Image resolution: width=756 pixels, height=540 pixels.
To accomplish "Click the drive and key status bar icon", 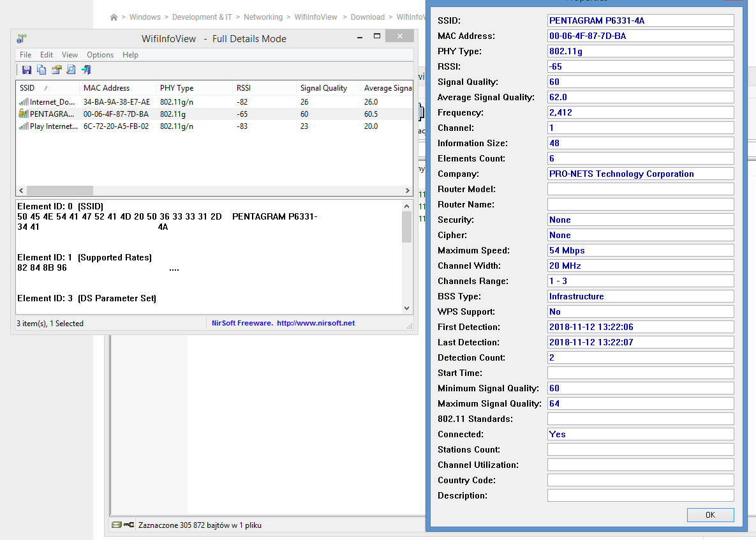I will click(x=123, y=525).
